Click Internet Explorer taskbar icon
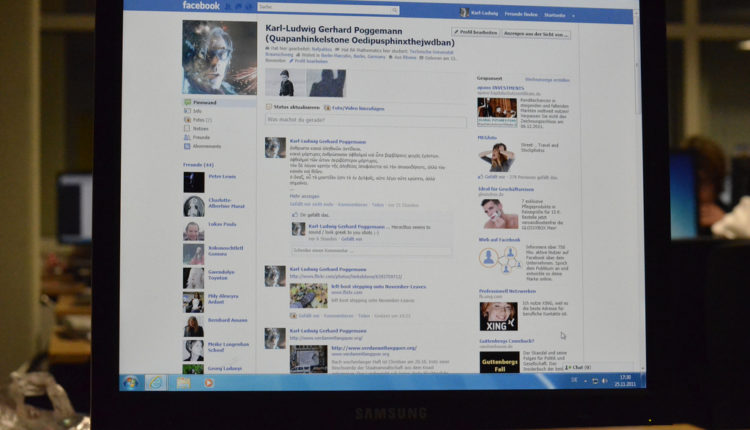 click(156, 383)
